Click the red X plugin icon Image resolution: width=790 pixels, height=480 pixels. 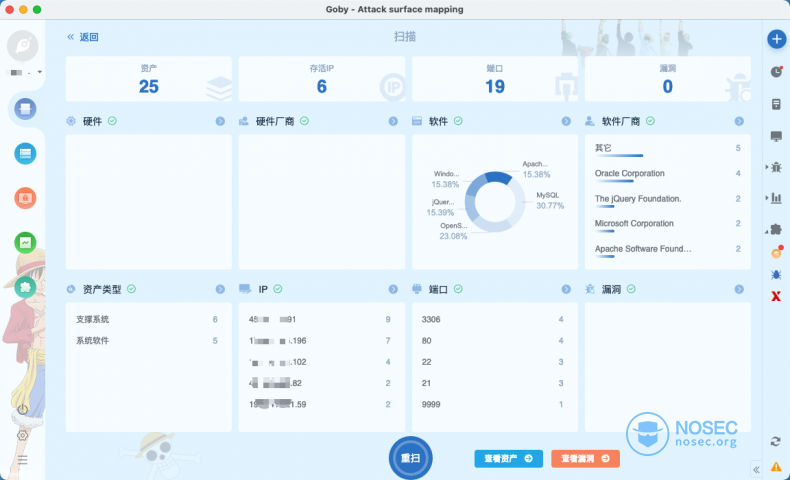[x=776, y=296]
